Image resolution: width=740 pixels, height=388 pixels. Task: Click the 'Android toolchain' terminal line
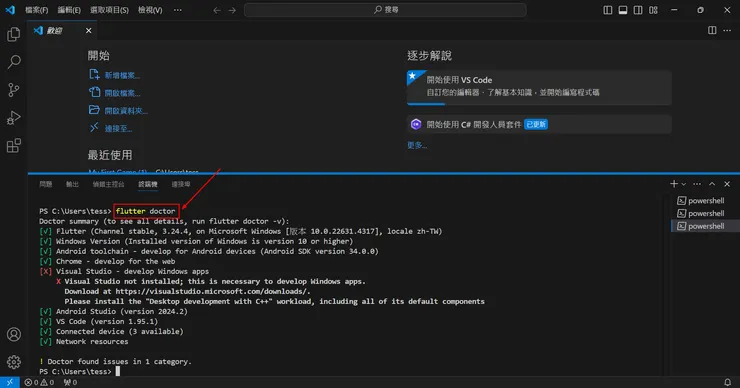coord(217,251)
